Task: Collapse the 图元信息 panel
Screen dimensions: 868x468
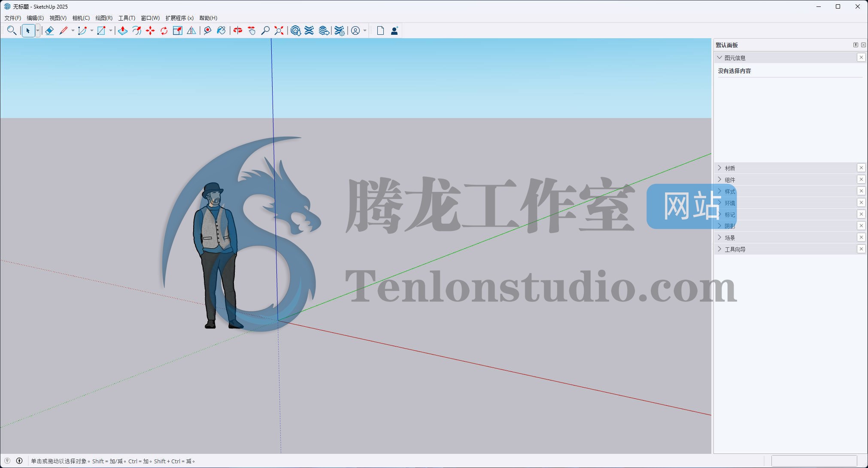Action: (719, 58)
